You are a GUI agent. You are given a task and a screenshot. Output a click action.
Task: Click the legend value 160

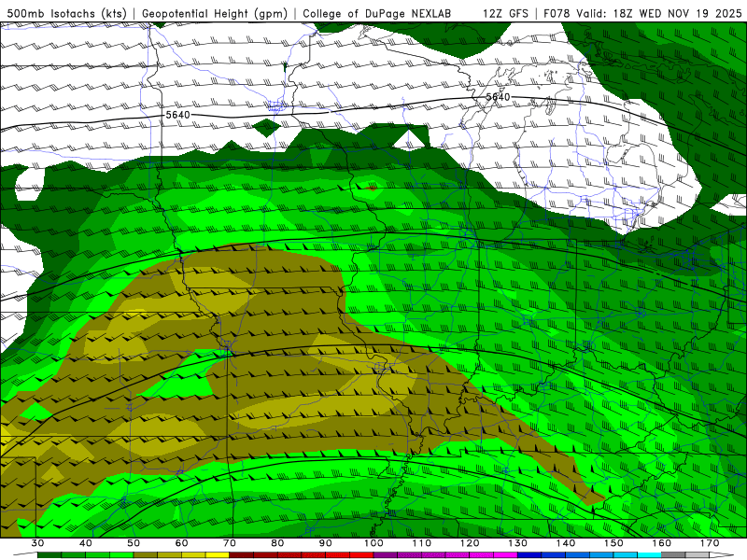tap(662, 543)
